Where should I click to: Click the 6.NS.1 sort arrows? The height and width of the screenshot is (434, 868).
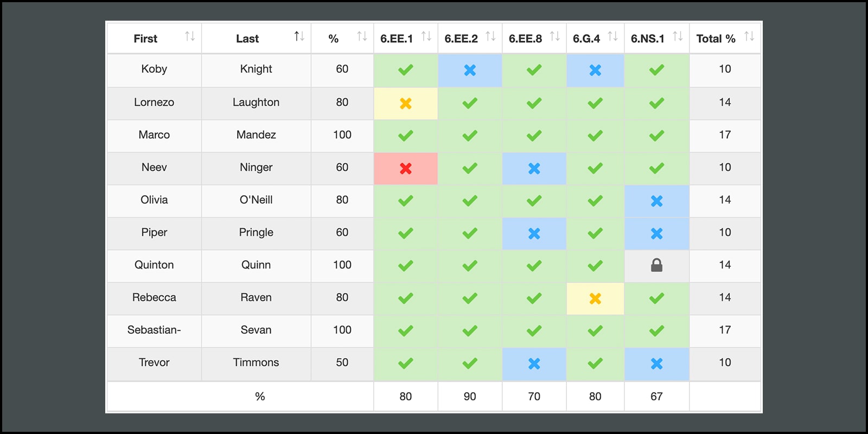(x=678, y=36)
